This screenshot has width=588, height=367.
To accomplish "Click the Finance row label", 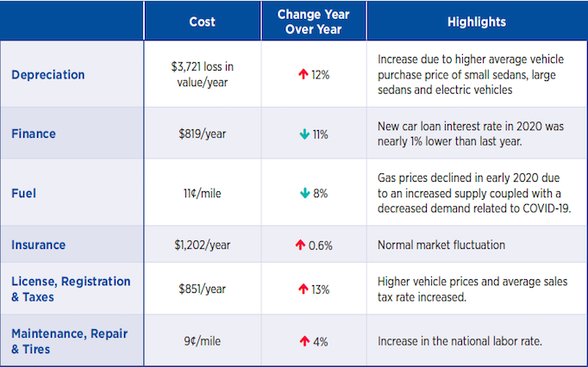I will tap(34, 134).
